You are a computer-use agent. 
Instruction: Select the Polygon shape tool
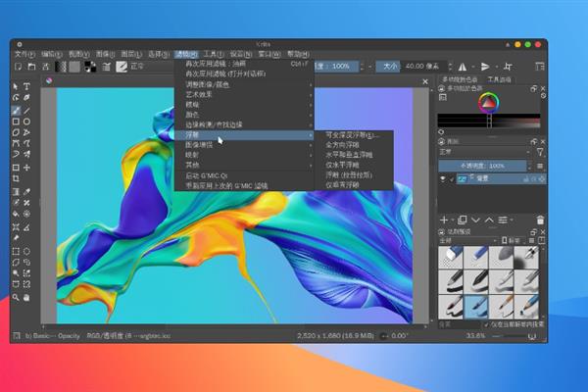[x=16, y=132]
